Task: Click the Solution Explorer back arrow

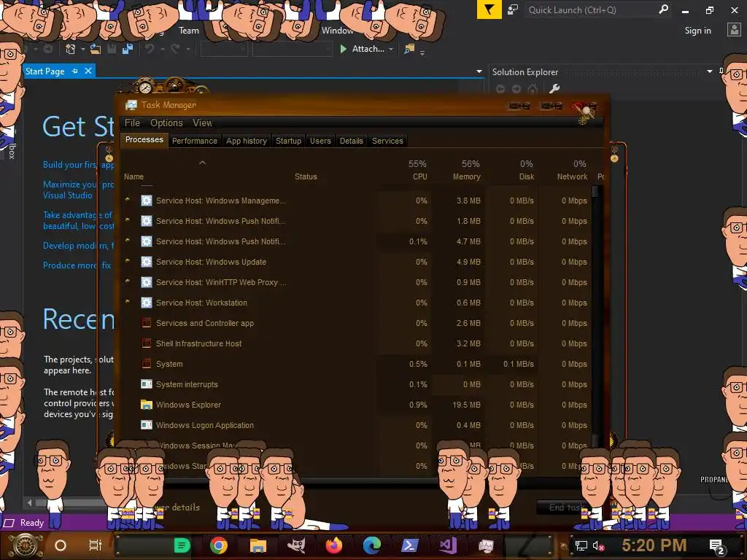Action: 500,88
